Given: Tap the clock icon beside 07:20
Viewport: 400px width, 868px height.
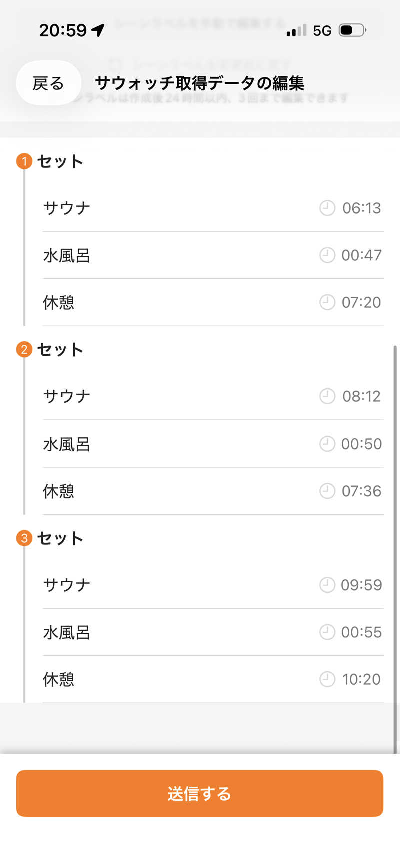Looking at the screenshot, I should point(327,302).
